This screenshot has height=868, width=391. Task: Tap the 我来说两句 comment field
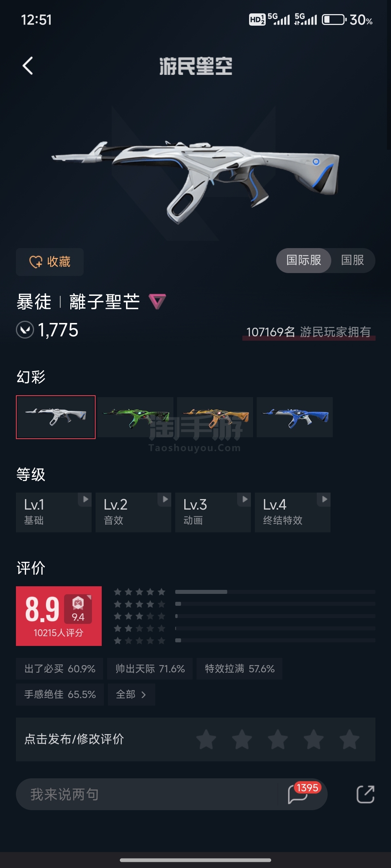click(x=147, y=794)
